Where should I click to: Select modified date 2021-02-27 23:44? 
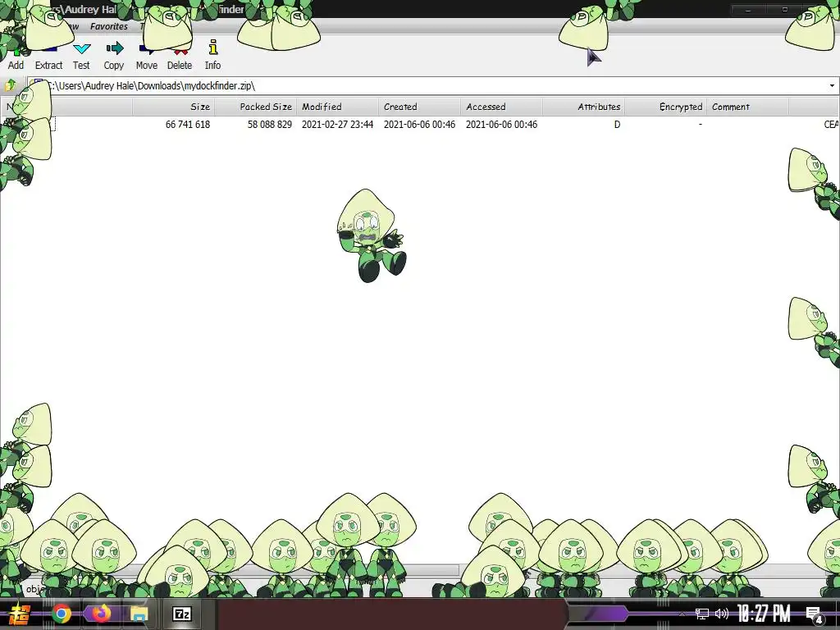click(337, 125)
